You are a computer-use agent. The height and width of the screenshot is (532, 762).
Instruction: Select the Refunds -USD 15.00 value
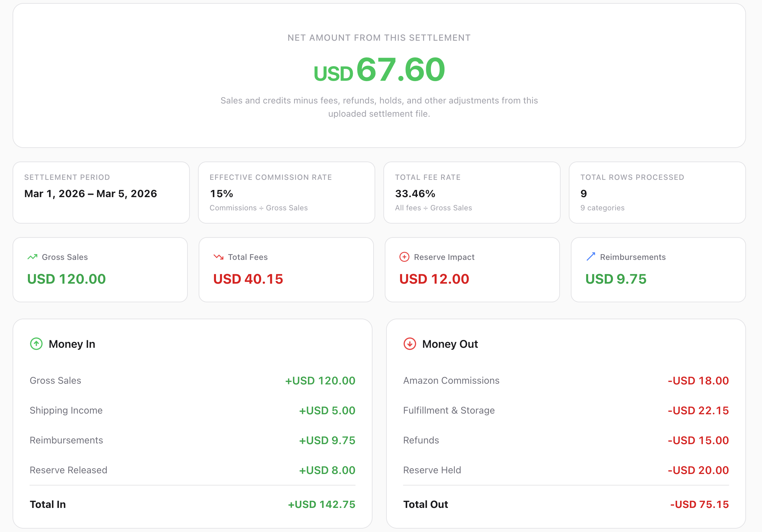[698, 440]
